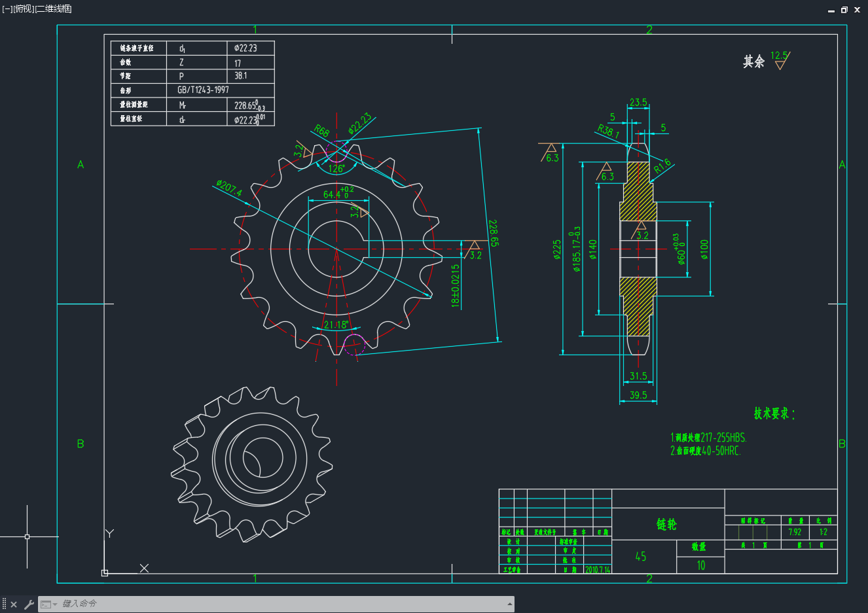Select the material value 45
This screenshot has width=868, height=613.
click(641, 557)
